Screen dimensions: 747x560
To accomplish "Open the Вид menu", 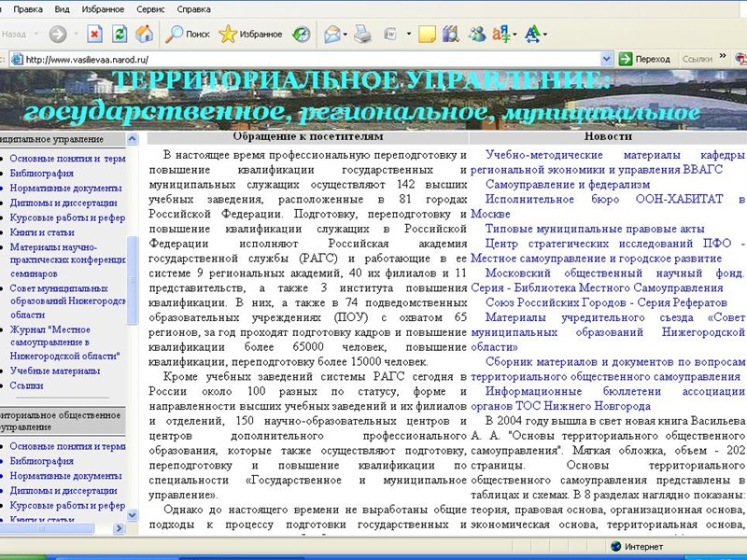I will coord(62,9).
